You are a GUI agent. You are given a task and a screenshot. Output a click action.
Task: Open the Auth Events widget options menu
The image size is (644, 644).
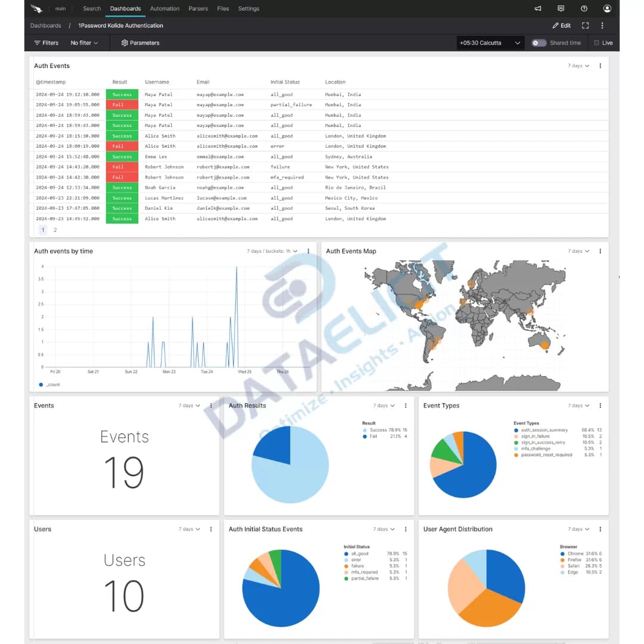coord(600,66)
